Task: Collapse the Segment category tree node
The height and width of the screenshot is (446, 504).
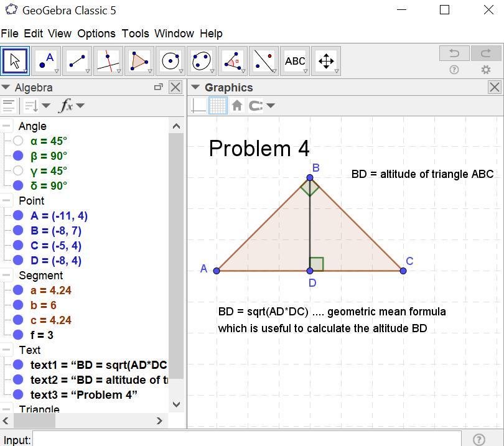Action: coord(6,276)
